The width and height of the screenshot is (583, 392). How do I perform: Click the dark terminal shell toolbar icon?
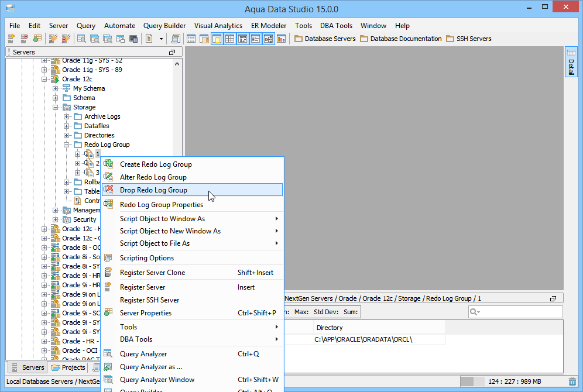[x=133, y=38]
